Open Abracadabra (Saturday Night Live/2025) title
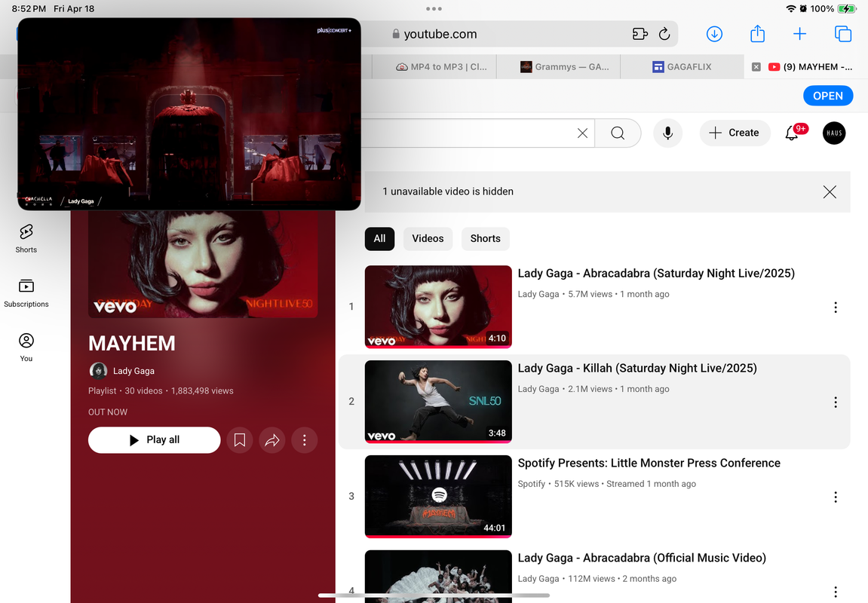Viewport: 868px width, 603px height. pyautogui.click(x=656, y=274)
